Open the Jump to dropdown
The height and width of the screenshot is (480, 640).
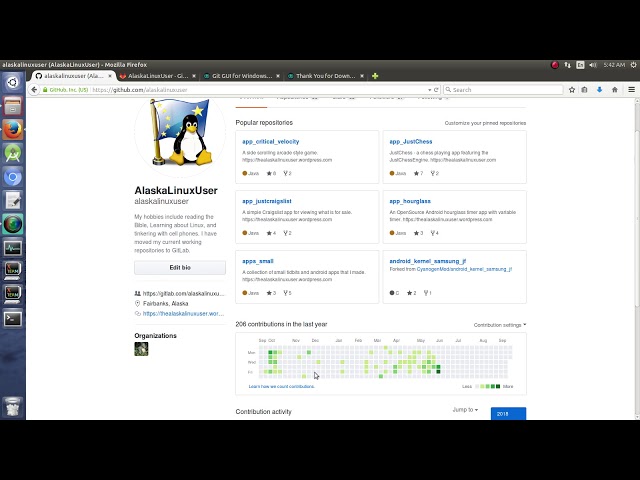(x=465, y=409)
